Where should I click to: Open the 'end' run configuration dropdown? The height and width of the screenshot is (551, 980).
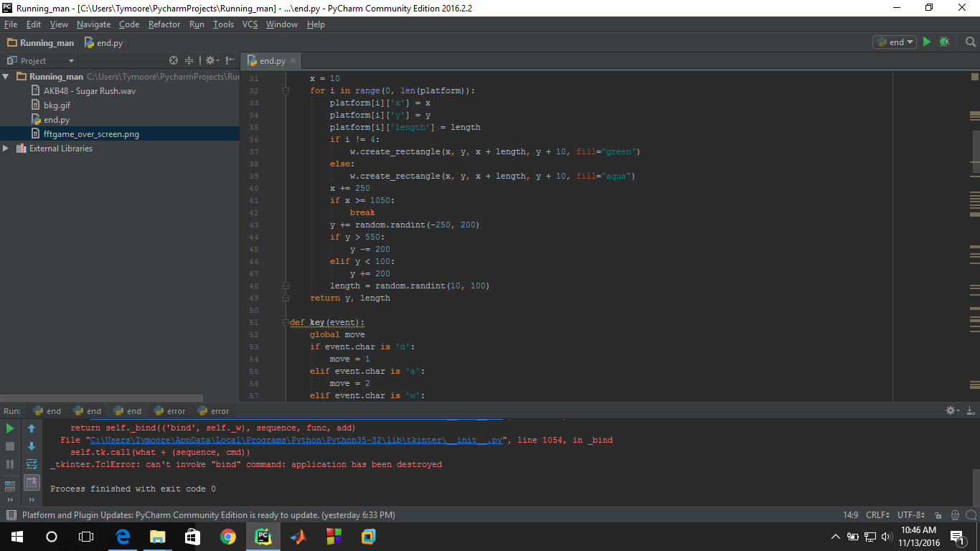[894, 42]
